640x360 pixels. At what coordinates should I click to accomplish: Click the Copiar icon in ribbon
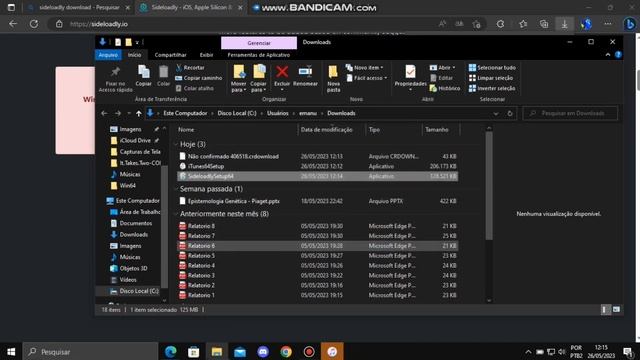pos(144,76)
